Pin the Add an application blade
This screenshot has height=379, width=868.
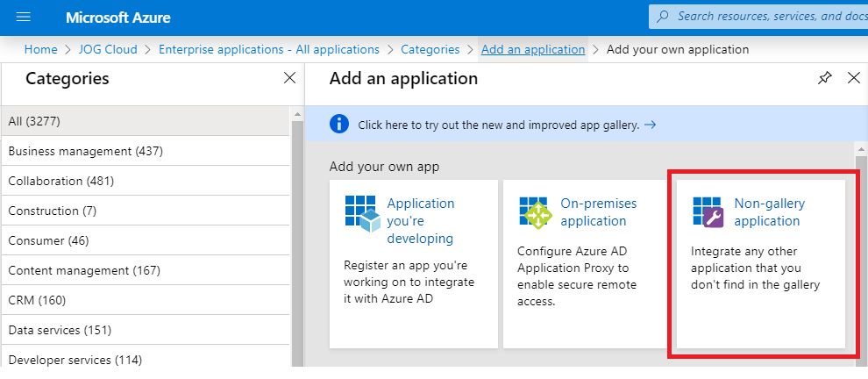pos(825,79)
